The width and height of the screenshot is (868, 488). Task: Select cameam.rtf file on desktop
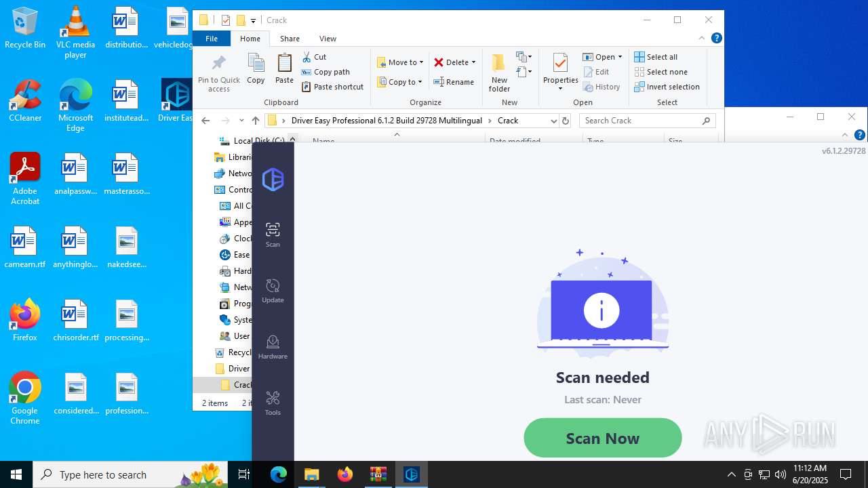pos(25,247)
